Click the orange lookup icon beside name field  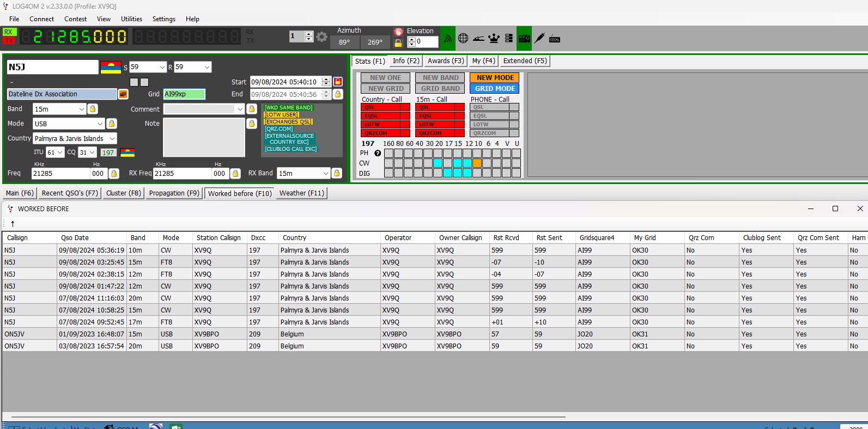123,94
